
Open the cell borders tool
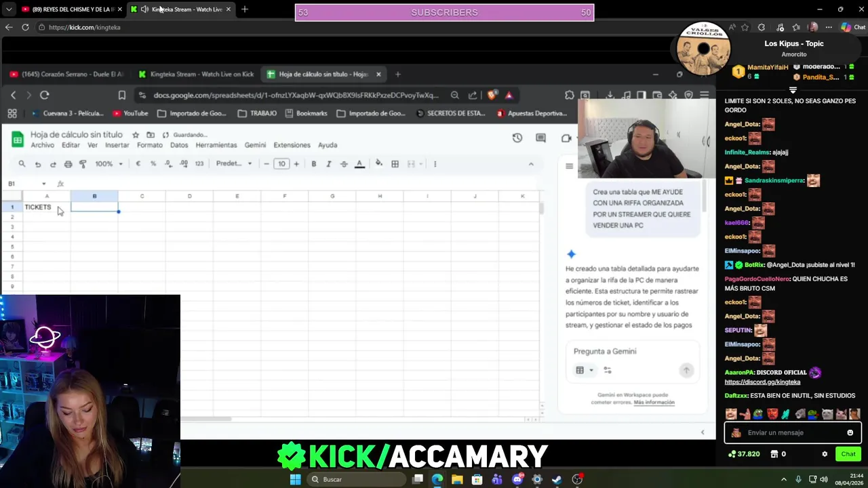click(x=395, y=164)
